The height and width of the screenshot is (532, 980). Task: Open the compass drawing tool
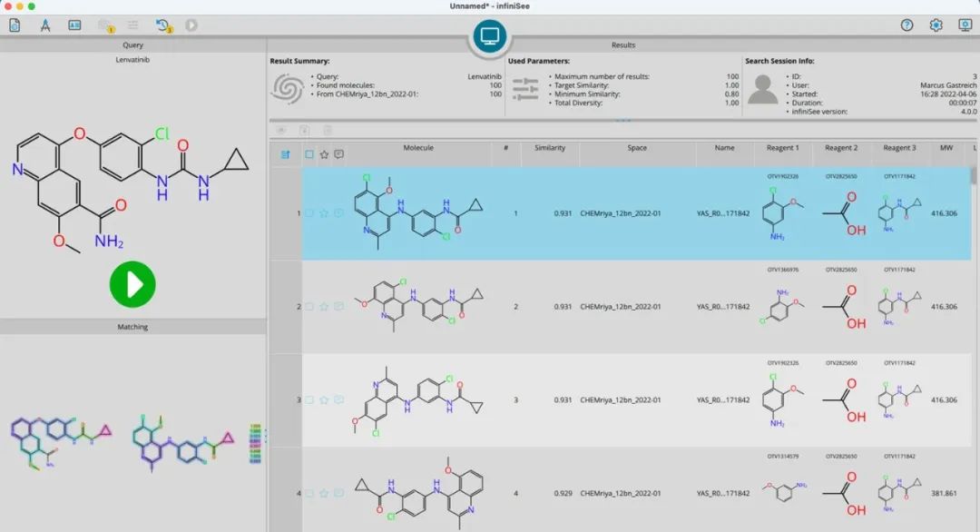click(x=45, y=25)
